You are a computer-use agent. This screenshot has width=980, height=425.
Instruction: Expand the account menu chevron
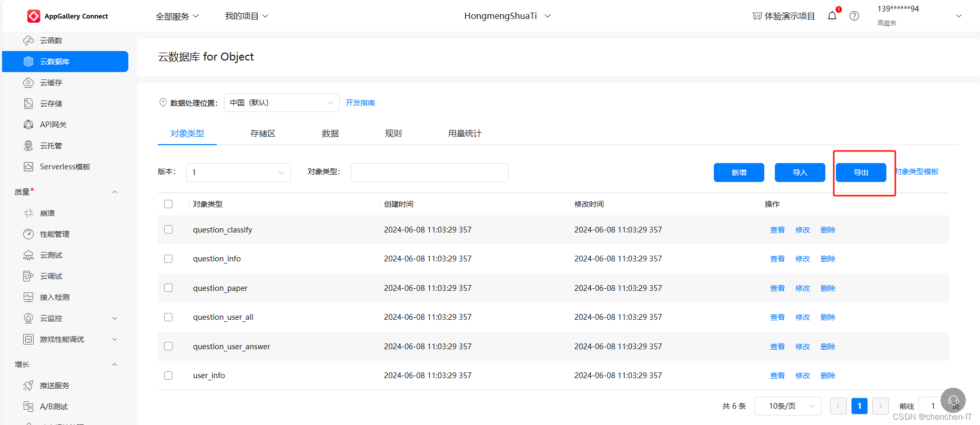959,16
